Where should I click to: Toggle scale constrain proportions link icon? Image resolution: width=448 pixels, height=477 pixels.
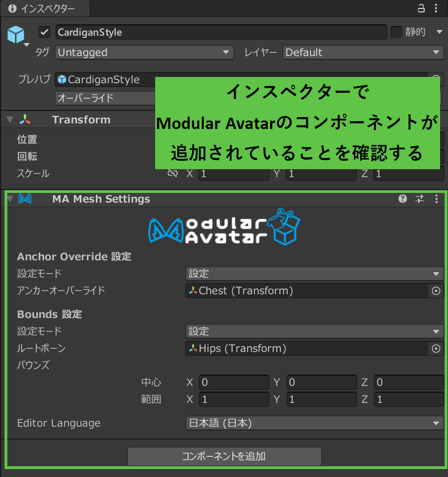(172, 173)
